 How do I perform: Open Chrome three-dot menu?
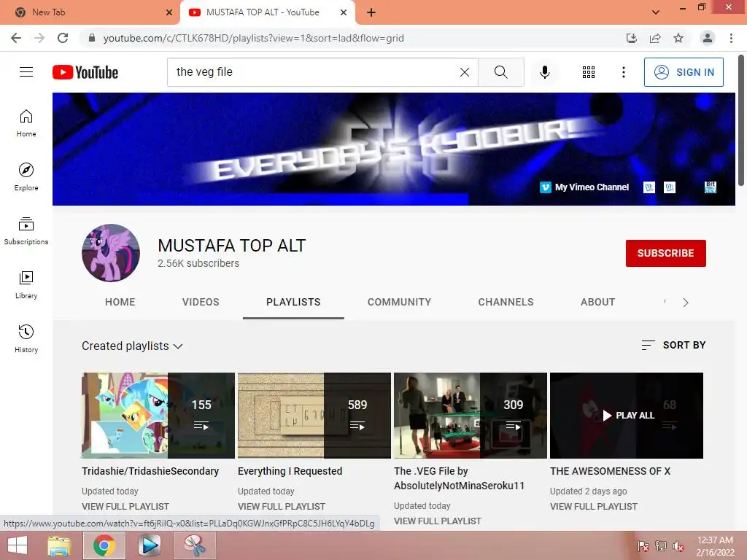[731, 38]
